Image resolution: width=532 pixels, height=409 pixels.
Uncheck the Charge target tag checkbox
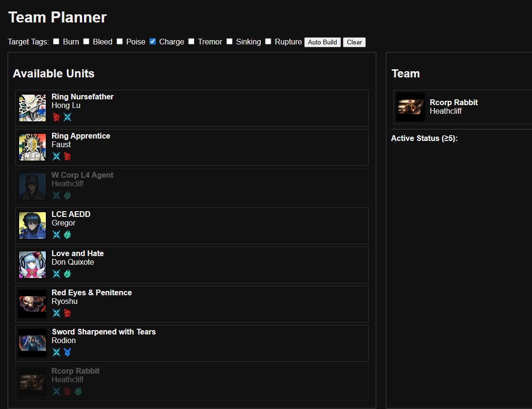(153, 42)
